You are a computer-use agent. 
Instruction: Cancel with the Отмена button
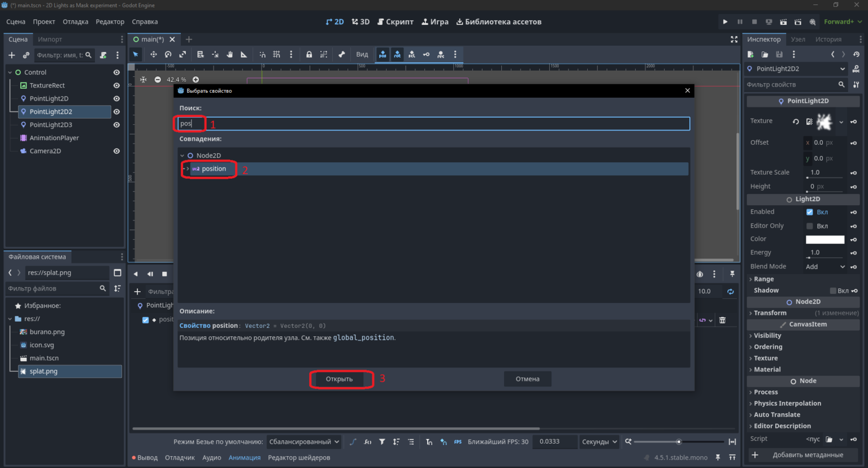click(527, 379)
